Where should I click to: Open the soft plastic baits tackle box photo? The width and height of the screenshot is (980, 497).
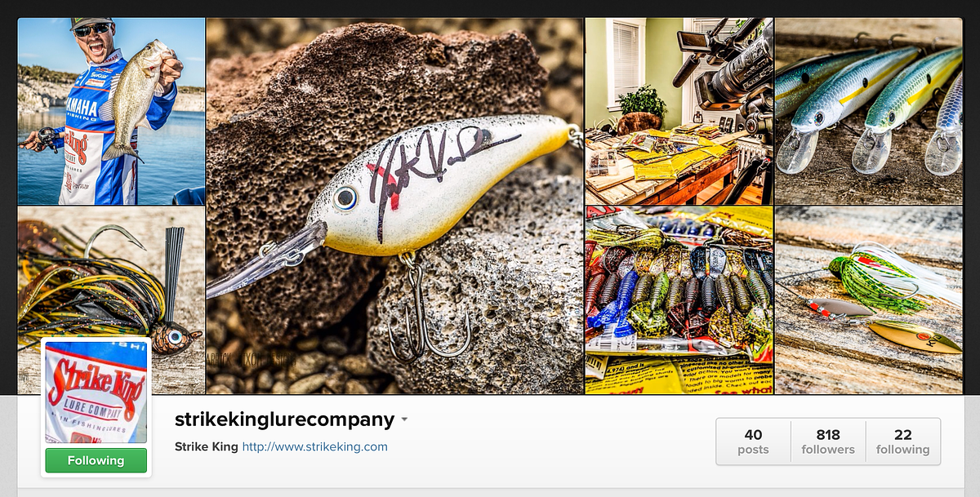click(679, 300)
